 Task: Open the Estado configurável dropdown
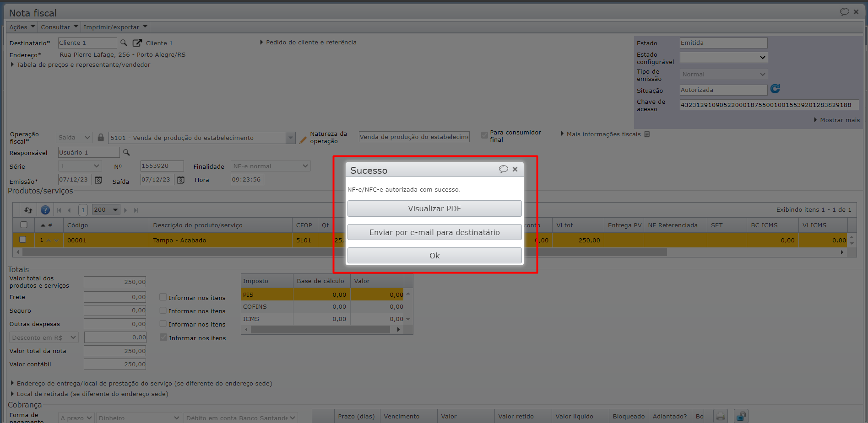tap(723, 57)
